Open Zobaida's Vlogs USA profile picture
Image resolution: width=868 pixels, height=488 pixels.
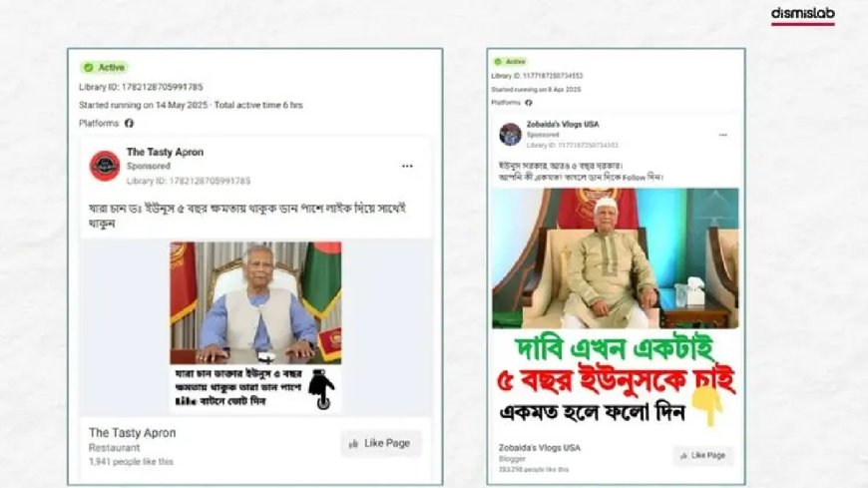[510, 134]
